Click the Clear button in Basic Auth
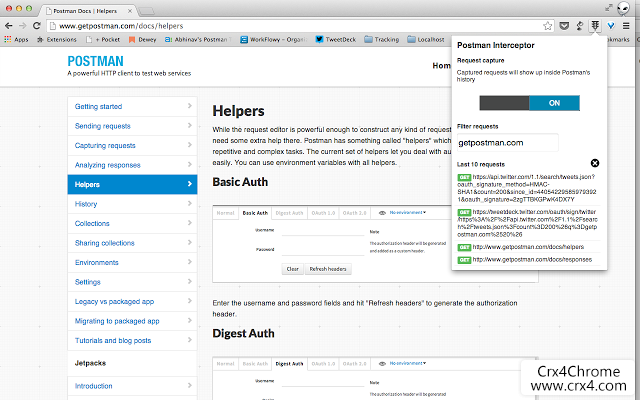 point(292,269)
